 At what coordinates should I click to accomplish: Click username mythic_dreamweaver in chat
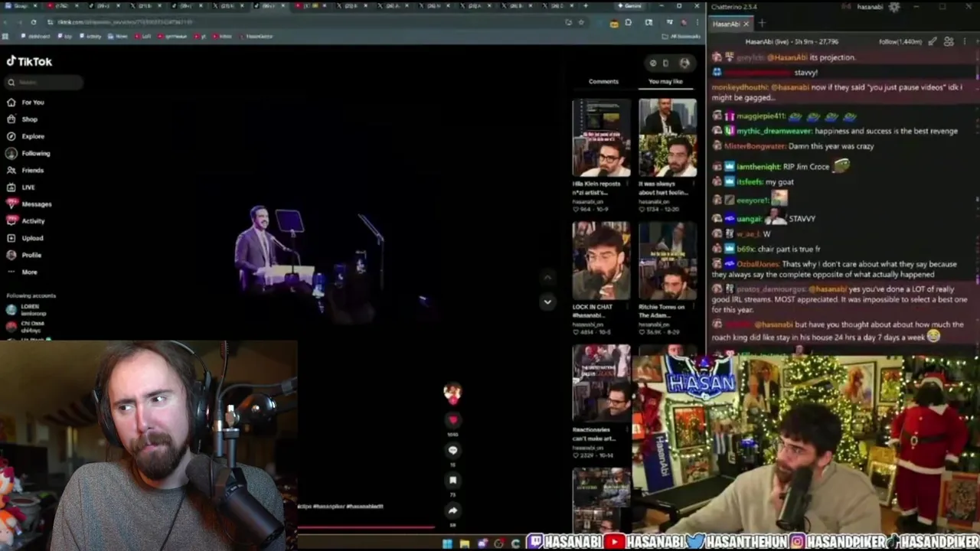(x=774, y=131)
